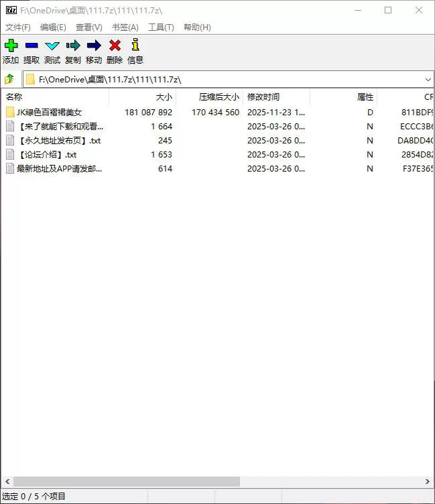The height and width of the screenshot is (504, 435).
Task: Select the JK绿色百褶裙美女 folder name
Action: [x=49, y=112]
